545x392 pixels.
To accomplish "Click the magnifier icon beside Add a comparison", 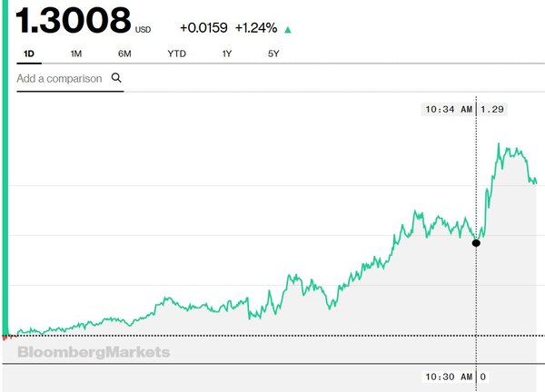I will click(116, 79).
